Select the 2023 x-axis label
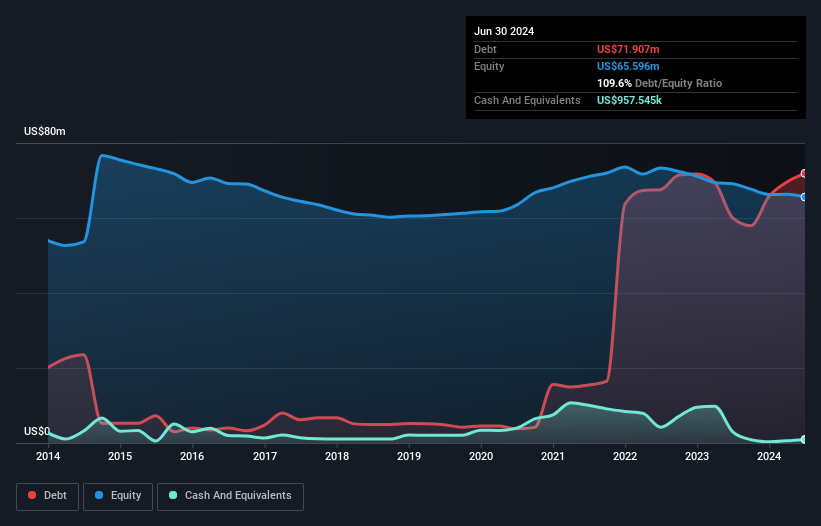The width and height of the screenshot is (821, 526). coord(697,456)
